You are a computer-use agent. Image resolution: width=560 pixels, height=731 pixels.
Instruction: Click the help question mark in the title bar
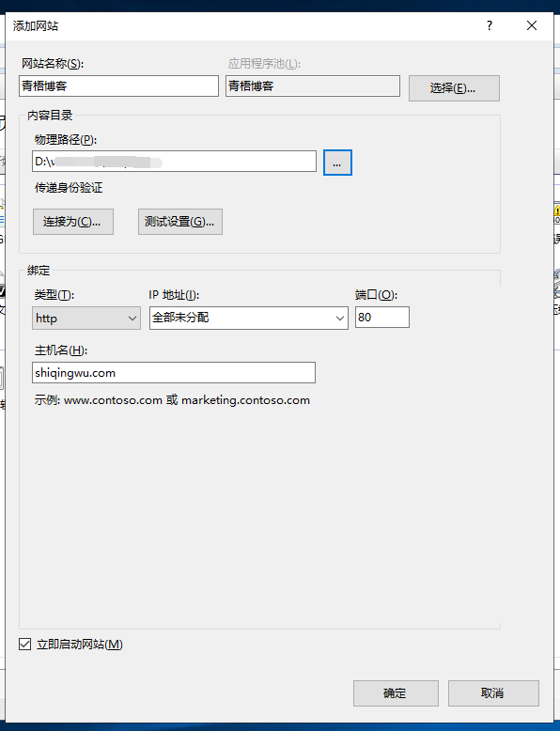tap(490, 25)
